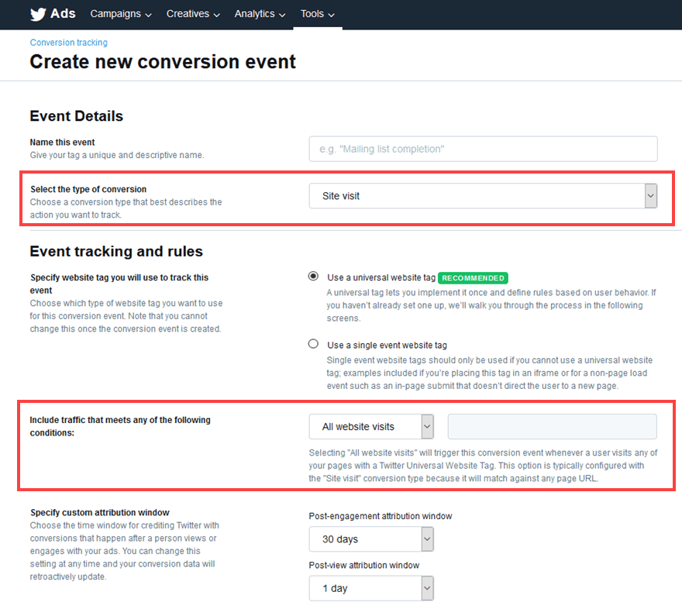Click the event name input field
This screenshot has height=616, width=682.
483,149
